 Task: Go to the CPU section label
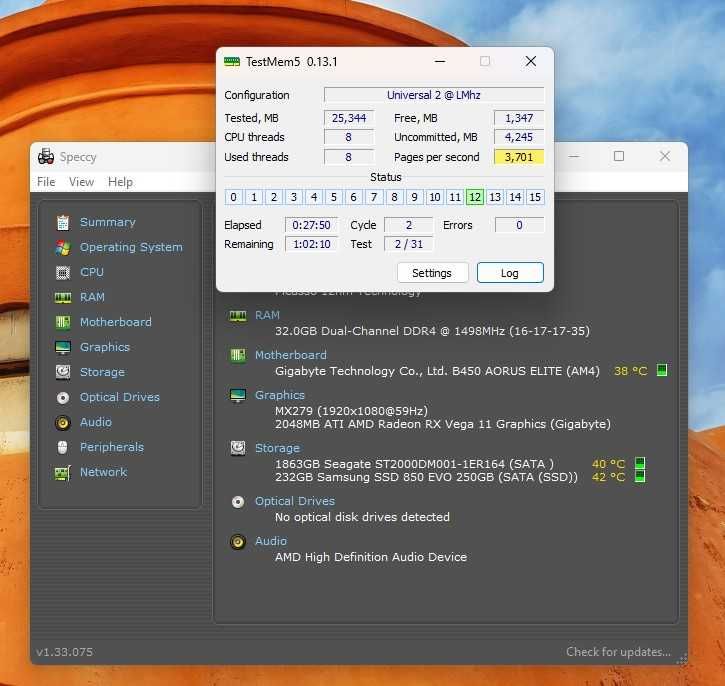click(x=92, y=272)
